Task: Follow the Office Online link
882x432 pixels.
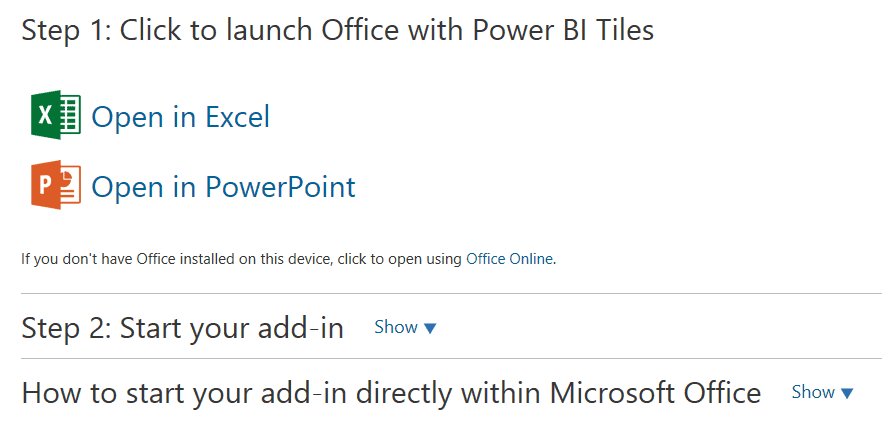Action: (x=510, y=259)
